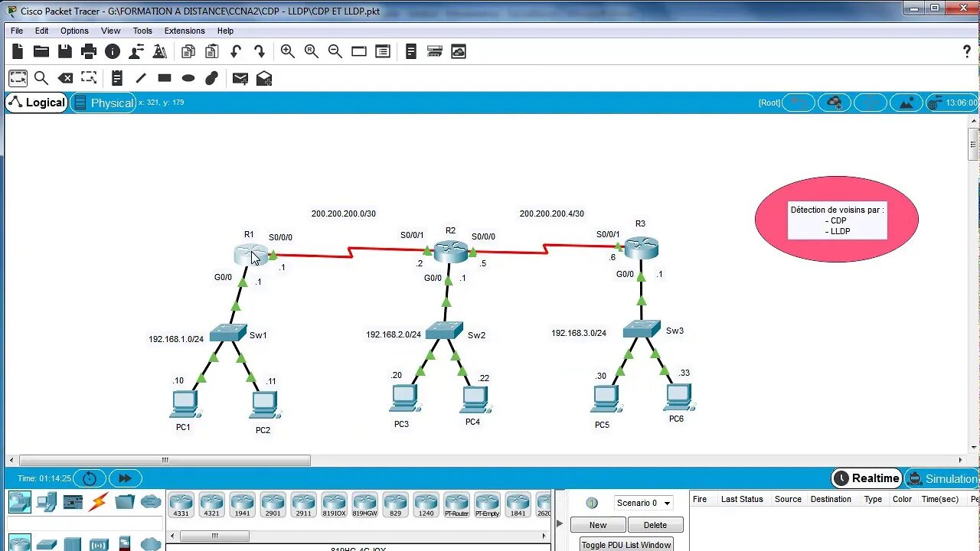This screenshot has height=551, width=980.
Task: Click the New Cluster cloud button
Action: (x=835, y=103)
